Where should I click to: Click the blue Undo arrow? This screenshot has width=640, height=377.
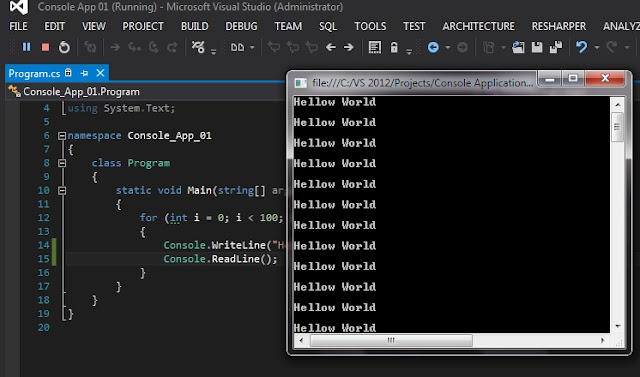[582, 47]
